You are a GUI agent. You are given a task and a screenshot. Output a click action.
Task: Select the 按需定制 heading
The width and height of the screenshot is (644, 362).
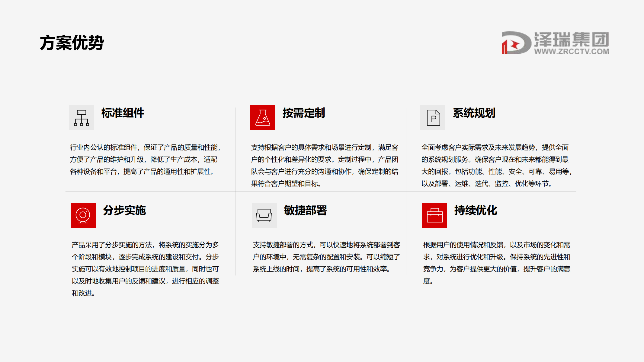[304, 113]
